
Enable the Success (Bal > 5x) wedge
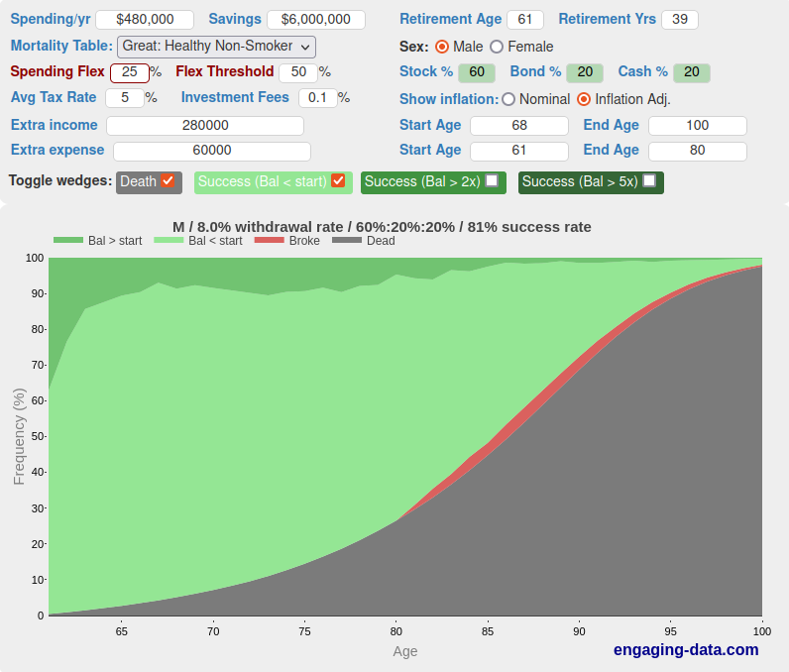[x=649, y=181]
